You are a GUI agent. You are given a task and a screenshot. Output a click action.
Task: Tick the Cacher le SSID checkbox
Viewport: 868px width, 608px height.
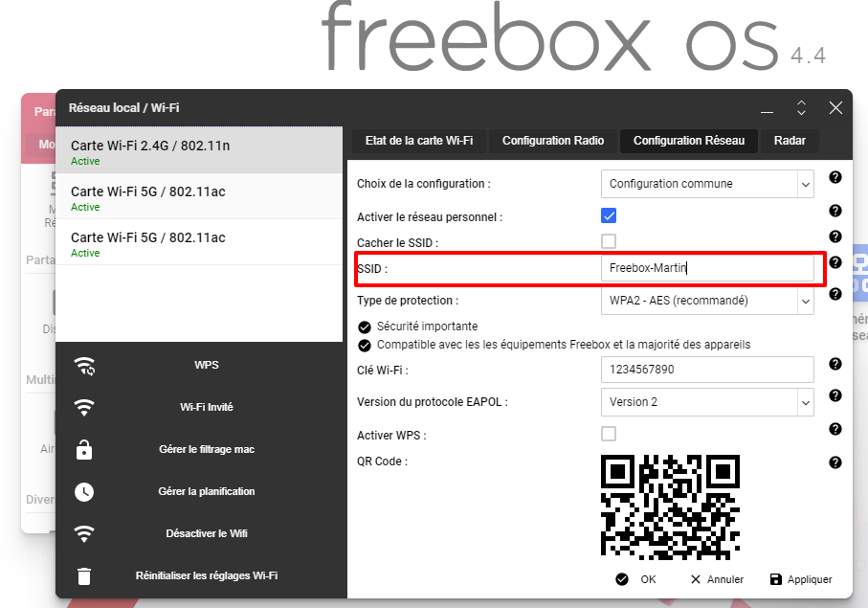(609, 241)
